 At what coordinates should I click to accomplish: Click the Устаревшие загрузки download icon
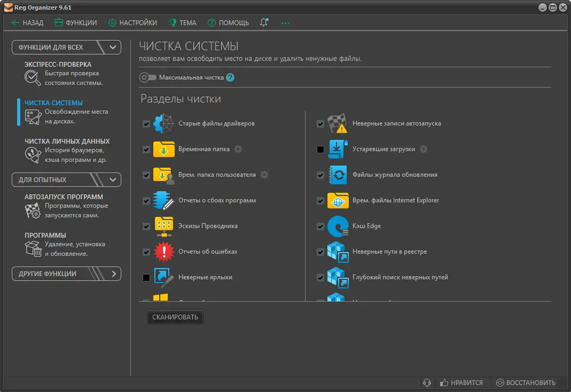pyautogui.click(x=338, y=149)
